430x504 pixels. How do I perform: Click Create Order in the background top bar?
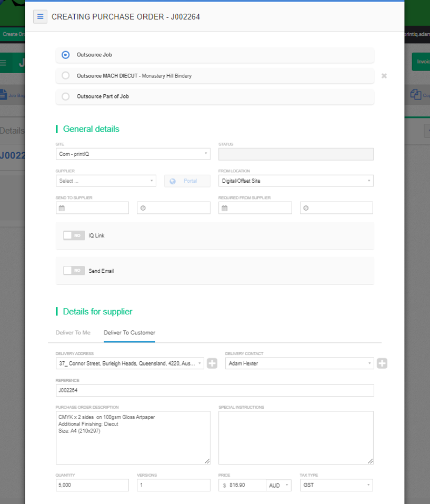[13, 34]
